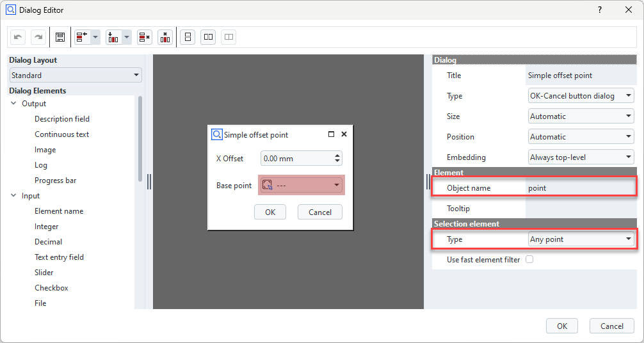
Task: Open the OK-Cancel button dialog Type dropdown
Action: pos(581,96)
